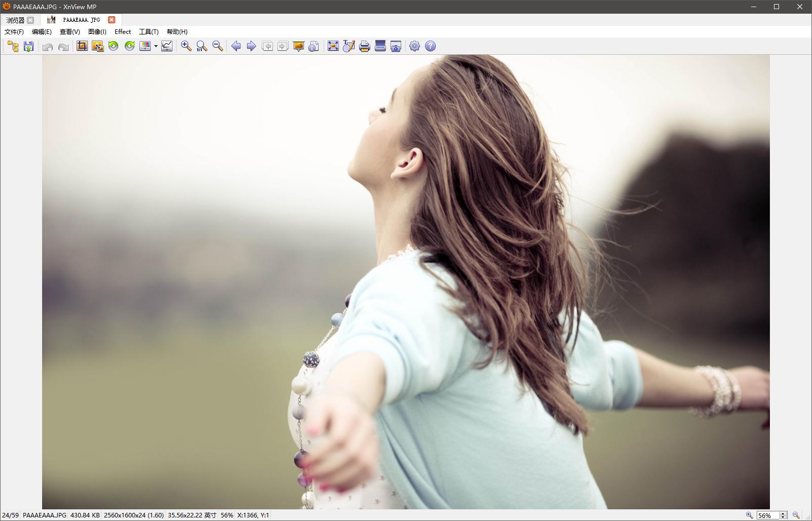The height and width of the screenshot is (521, 812).
Task: Click the Print icon
Action: pyautogui.click(x=364, y=46)
